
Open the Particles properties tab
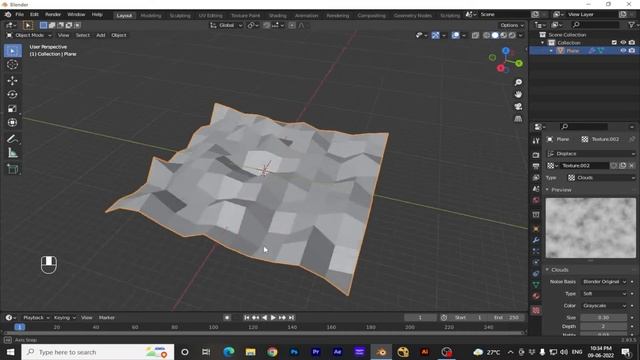pyautogui.click(x=536, y=251)
